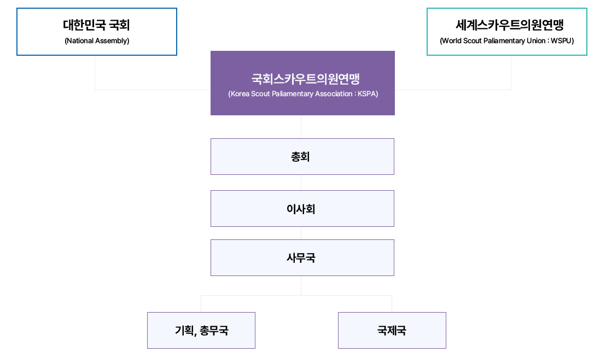Click connector line between 총회 and 이사회
This screenshot has height=364, width=606.
pyautogui.click(x=301, y=183)
